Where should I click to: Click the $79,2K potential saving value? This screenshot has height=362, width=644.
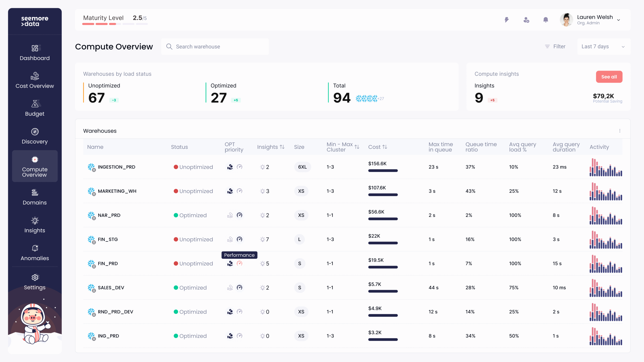pyautogui.click(x=603, y=96)
